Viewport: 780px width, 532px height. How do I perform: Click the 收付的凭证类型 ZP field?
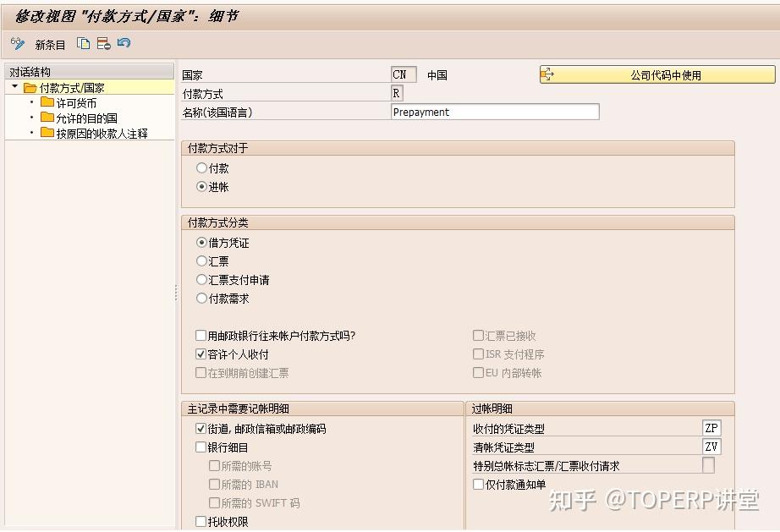[x=711, y=428]
